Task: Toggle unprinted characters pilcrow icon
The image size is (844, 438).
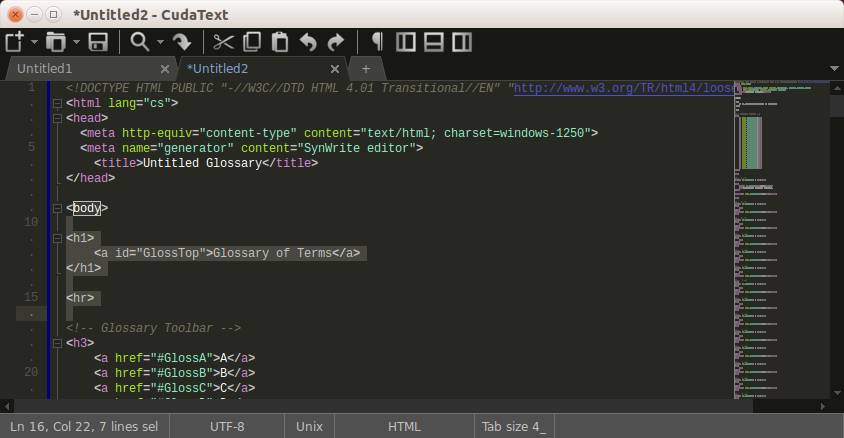Action: (x=377, y=42)
